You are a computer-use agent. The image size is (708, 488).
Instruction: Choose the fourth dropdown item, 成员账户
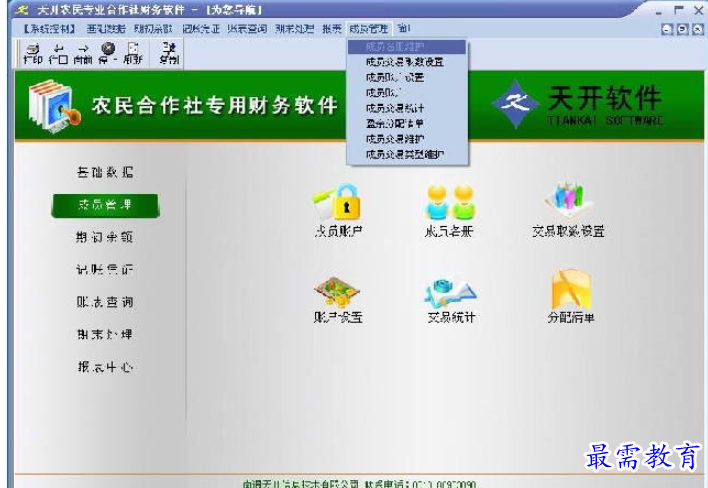[x=407, y=93]
